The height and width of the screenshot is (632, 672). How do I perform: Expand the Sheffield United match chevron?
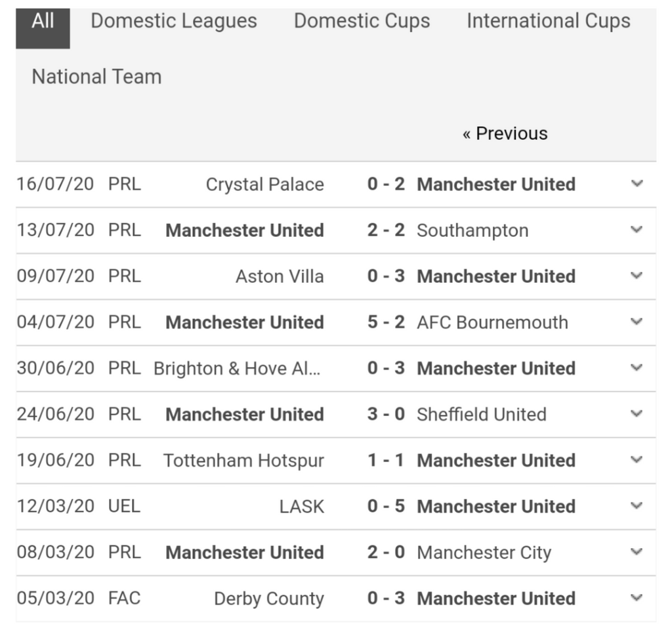coord(637,413)
